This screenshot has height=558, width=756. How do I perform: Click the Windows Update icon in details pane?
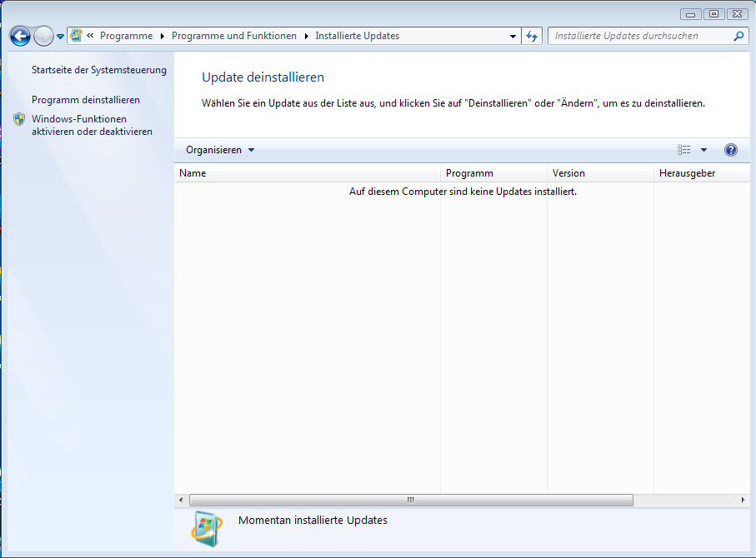pos(208,529)
